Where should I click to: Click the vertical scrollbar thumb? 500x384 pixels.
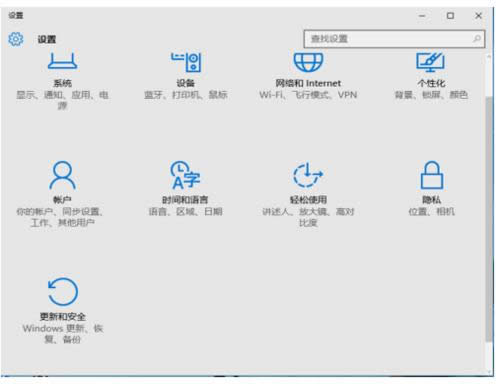point(489,219)
